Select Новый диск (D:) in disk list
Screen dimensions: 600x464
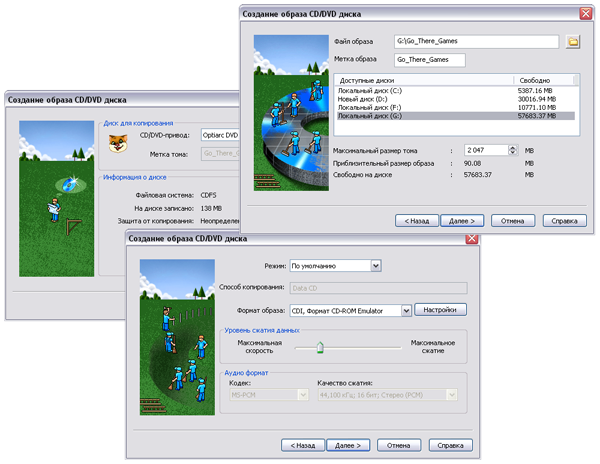(x=456, y=99)
